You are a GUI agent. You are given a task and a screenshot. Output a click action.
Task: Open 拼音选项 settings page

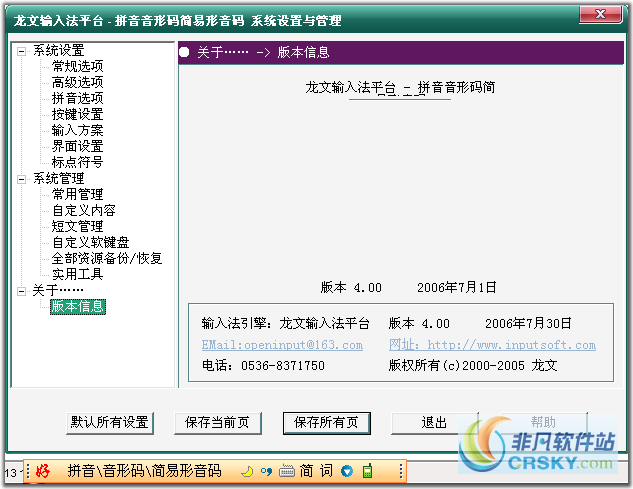pos(78,99)
